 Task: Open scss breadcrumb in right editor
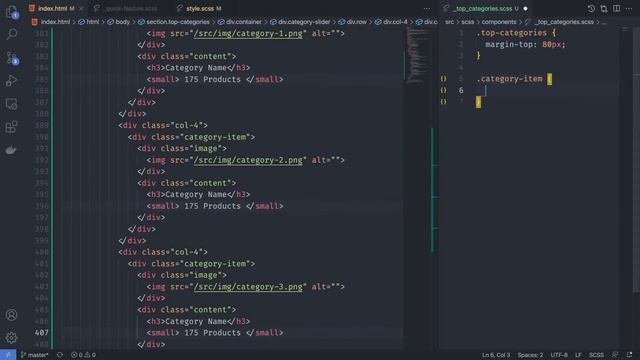(468, 22)
